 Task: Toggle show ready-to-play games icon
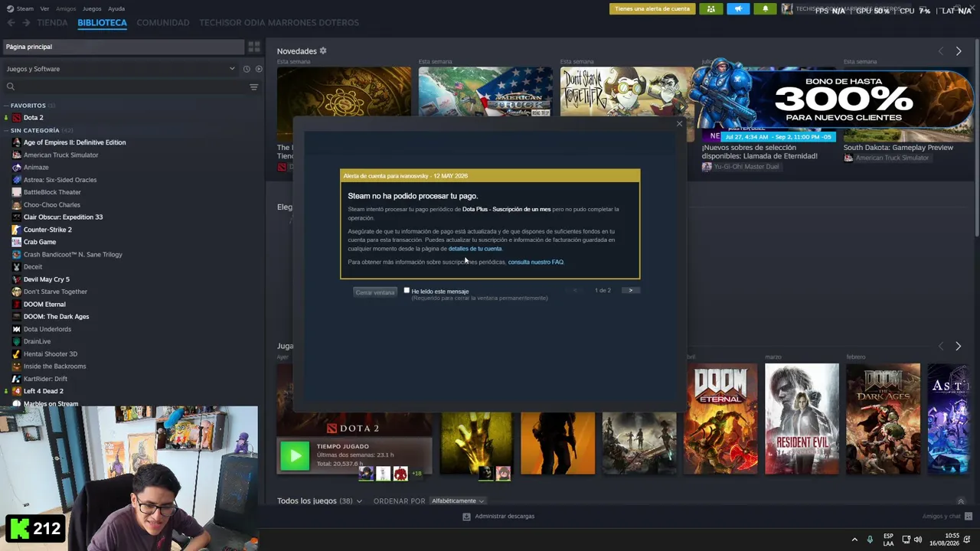258,69
